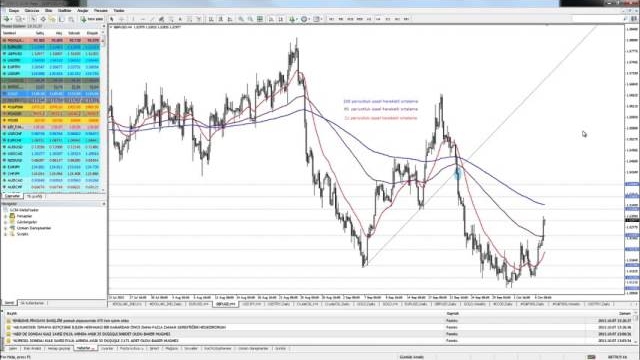Set timeframe to D1
The width and height of the screenshot is (640, 360).
point(388,19)
